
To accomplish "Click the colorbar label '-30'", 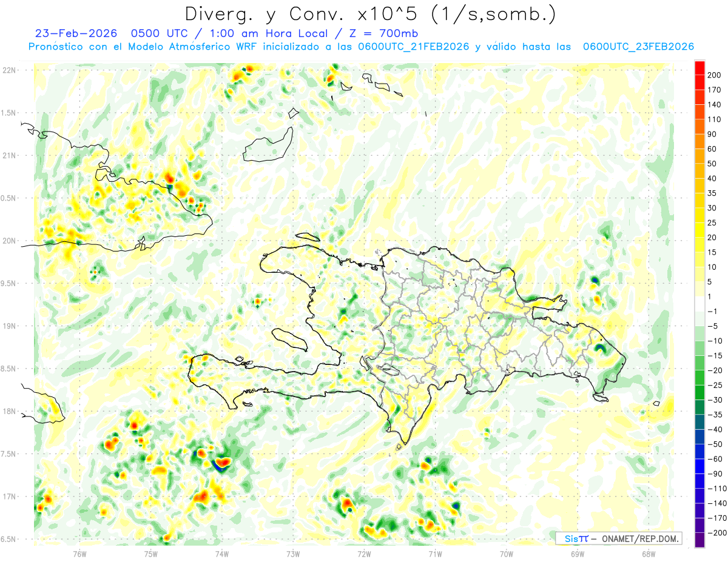I will coord(716,400).
